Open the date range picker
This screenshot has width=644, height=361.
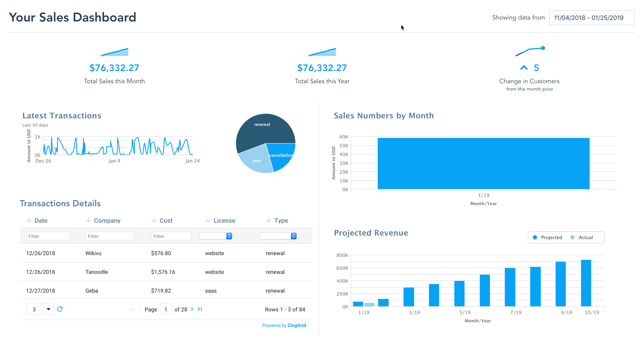pyautogui.click(x=591, y=17)
